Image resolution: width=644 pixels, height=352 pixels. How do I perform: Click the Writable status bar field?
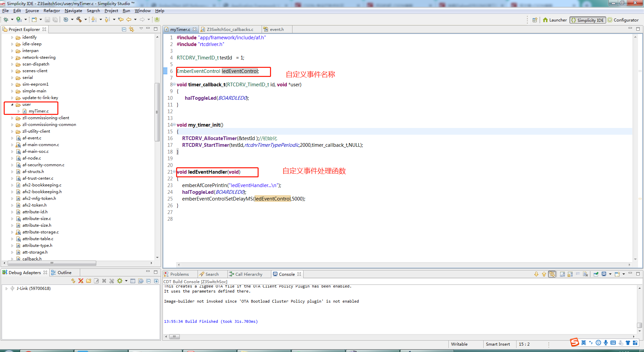(459, 344)
